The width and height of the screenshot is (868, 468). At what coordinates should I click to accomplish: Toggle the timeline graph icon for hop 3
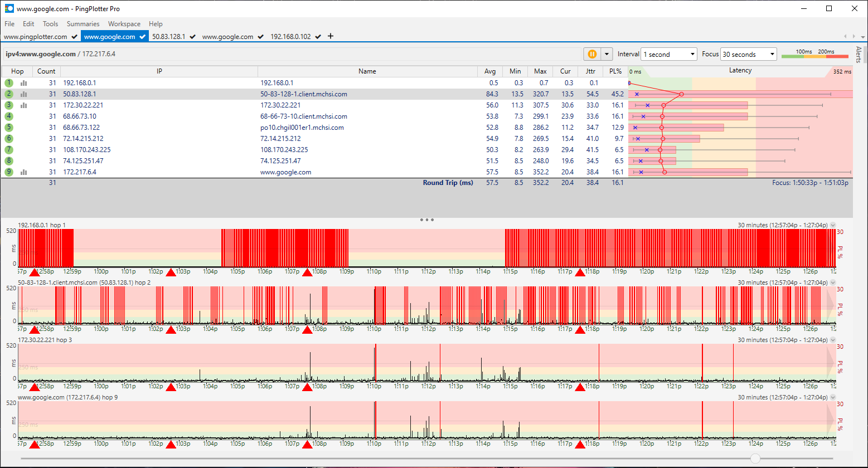[24, 105]
